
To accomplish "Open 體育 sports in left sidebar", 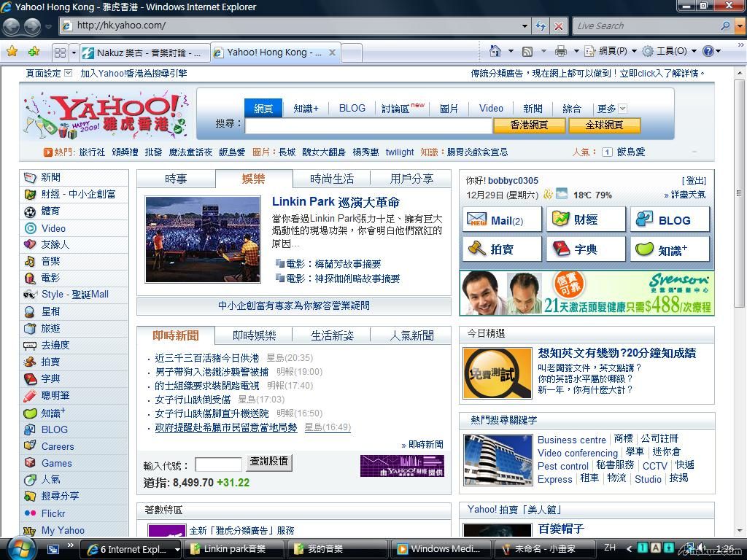I will 50,211.
